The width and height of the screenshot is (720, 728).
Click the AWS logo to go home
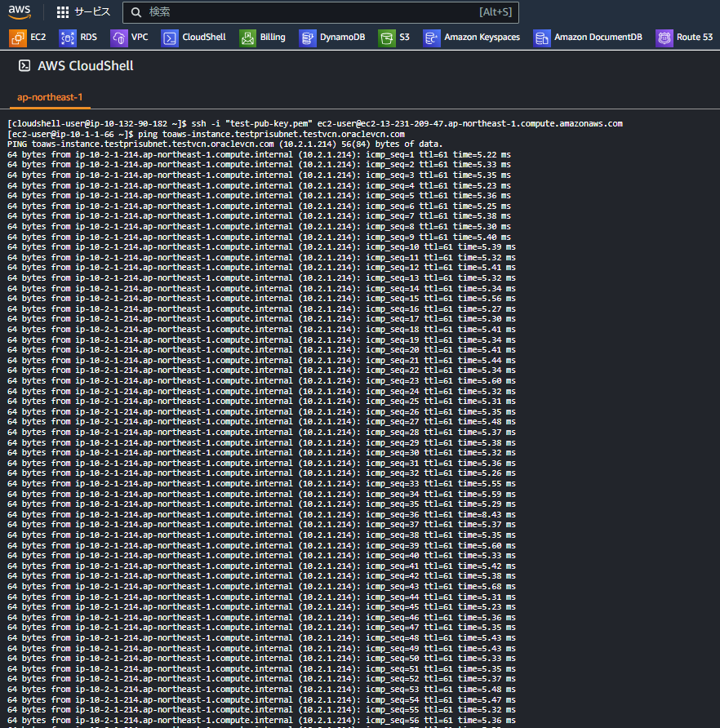click(20, 11)
